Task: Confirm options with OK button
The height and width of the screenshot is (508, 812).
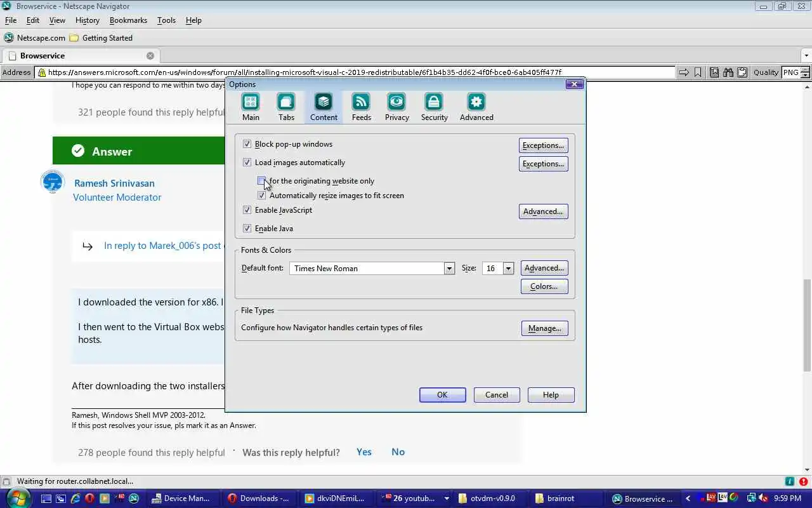Action: [442, 395]
